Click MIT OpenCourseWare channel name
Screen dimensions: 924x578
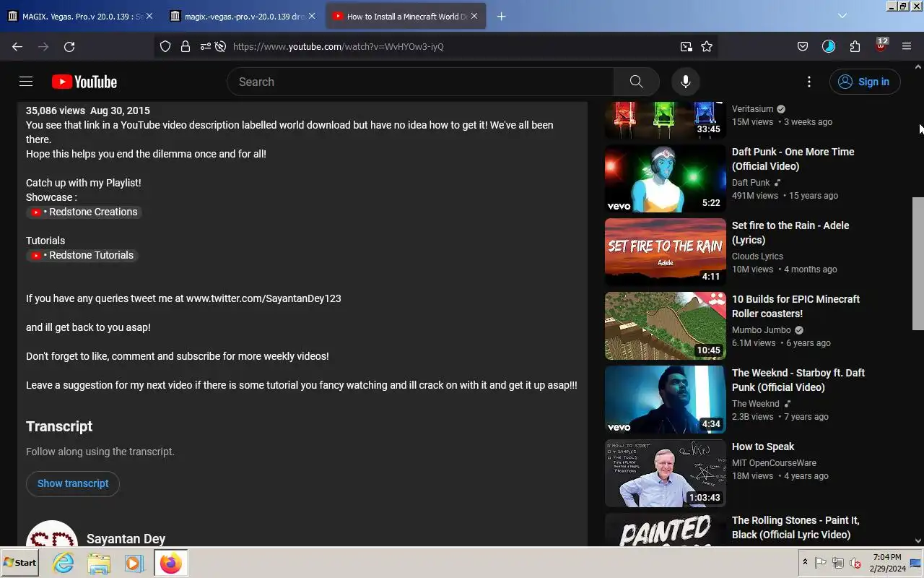[x=774, y=462]
